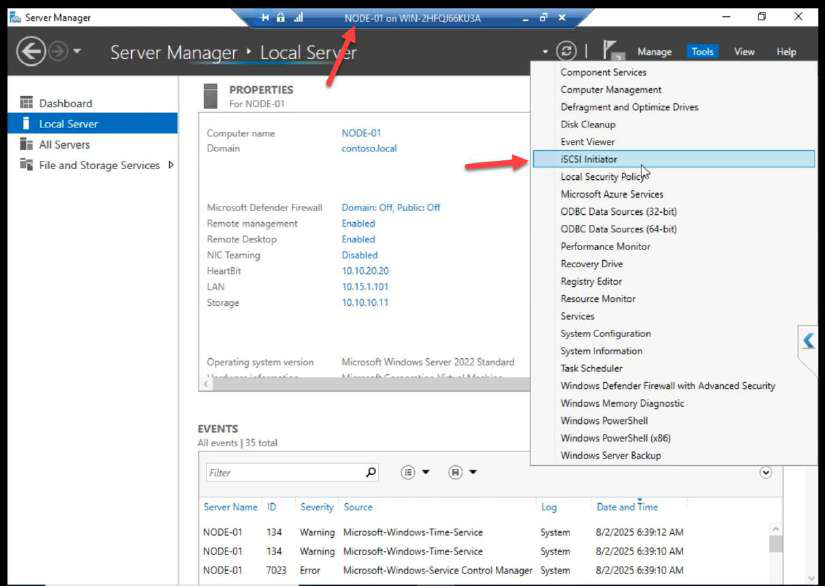Click Storage address 10.10.10.11

tap(365, 302)
